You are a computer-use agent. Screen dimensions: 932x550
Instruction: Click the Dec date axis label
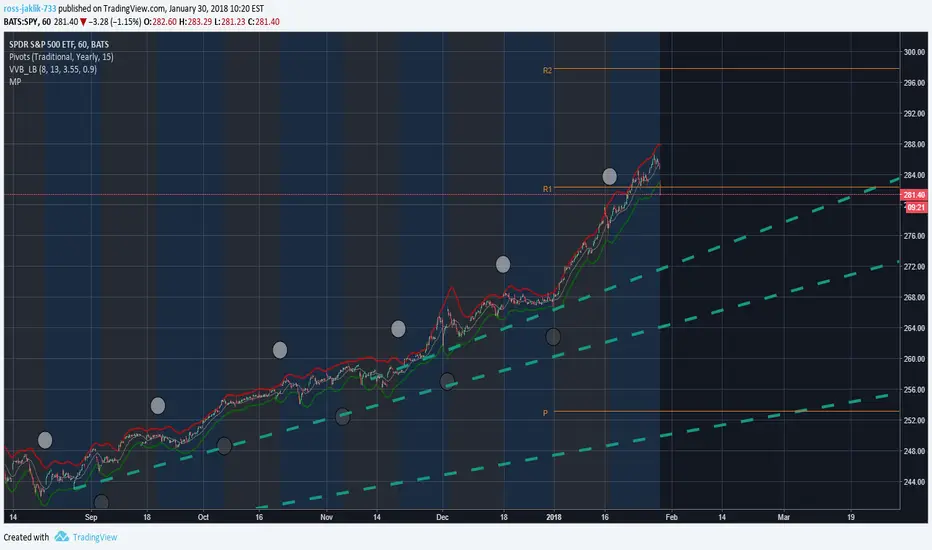(x=442, y=517)
